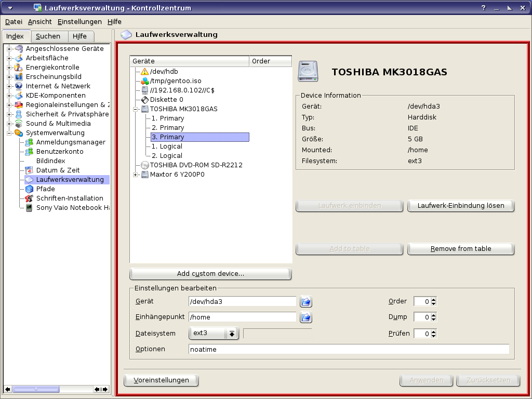Click the Geräte column header
Image resolution: width=532 pixels, height=399 pixels.
point(190,61)
